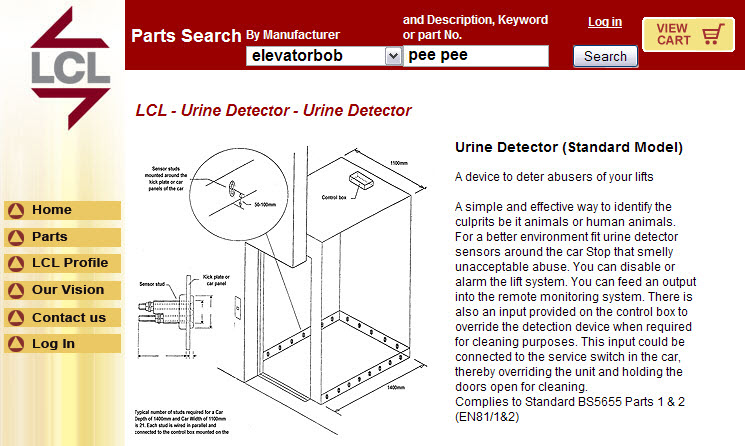Viewport: 745px width, 446px height.
Task: Click 'A device to deter abusers of your lifts'
Action: (x=554, y=177)
